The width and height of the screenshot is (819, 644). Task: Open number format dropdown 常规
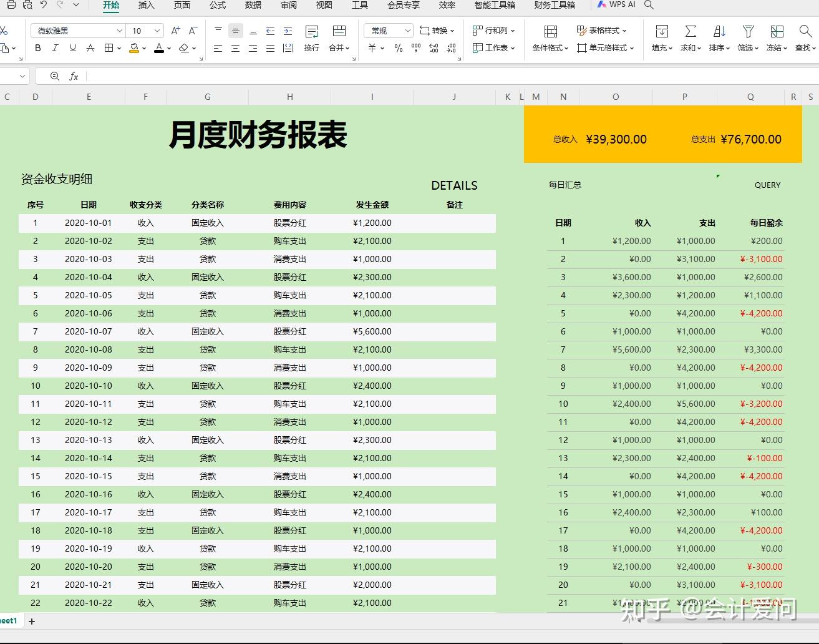389,31
